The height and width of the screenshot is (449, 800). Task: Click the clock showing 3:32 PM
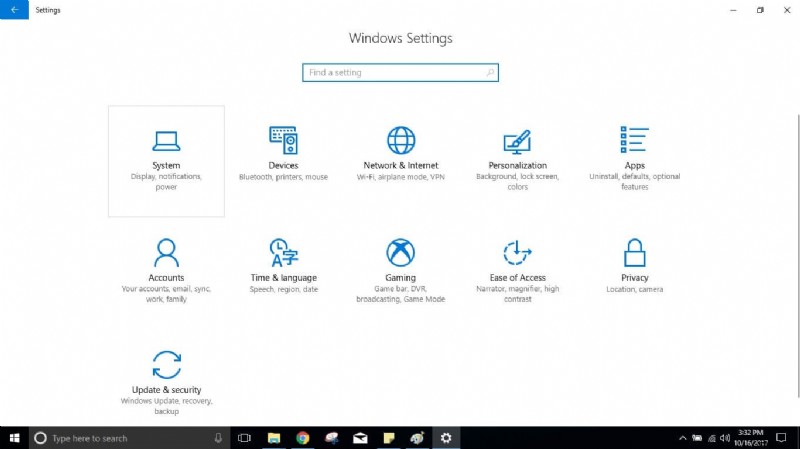coord(751,438)
